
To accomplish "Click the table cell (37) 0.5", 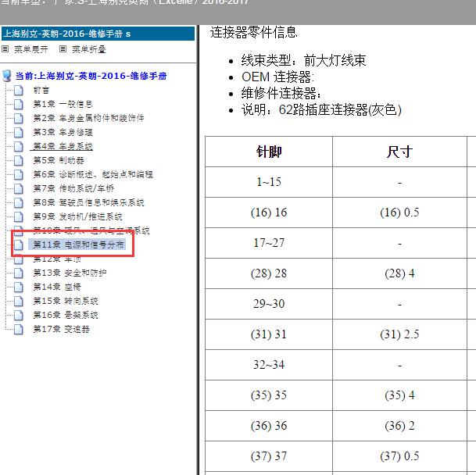I will [x=399, y=456].
